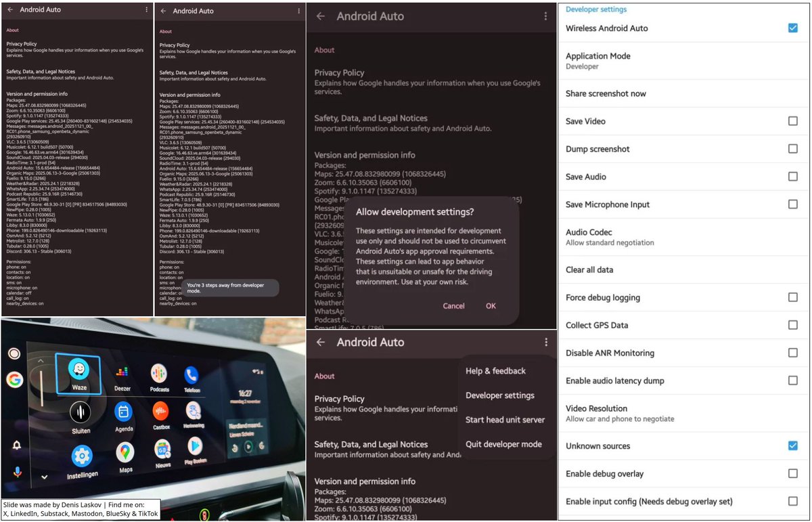The height and width of the screenshot is (522, 812).
Task: Tap the Sluiten icon on car launcher
Action: click(x=81, y=412)
